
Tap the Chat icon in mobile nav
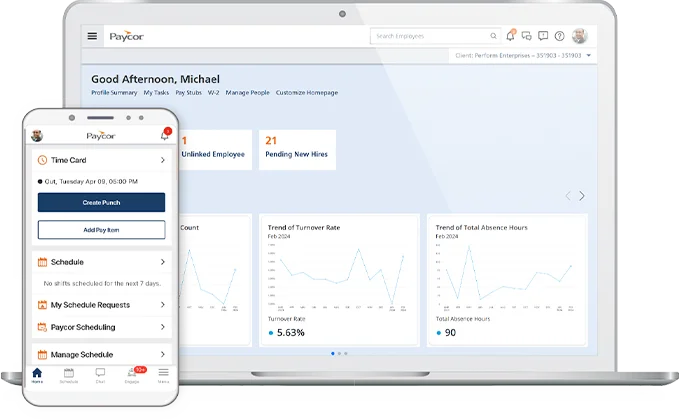100,375
